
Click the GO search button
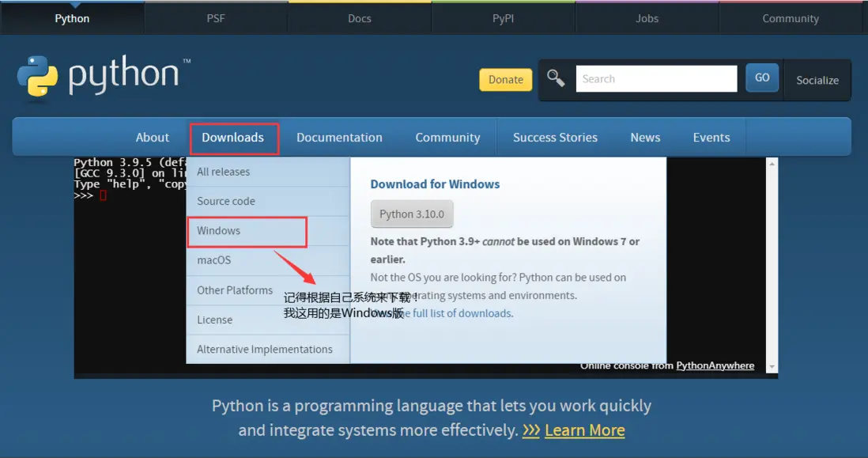[762, 78]
